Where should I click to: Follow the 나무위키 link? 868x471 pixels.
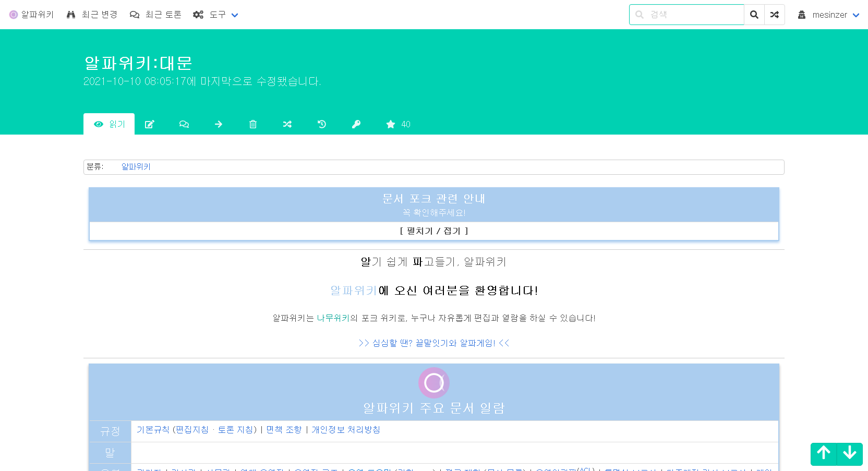tap(333, 318)
